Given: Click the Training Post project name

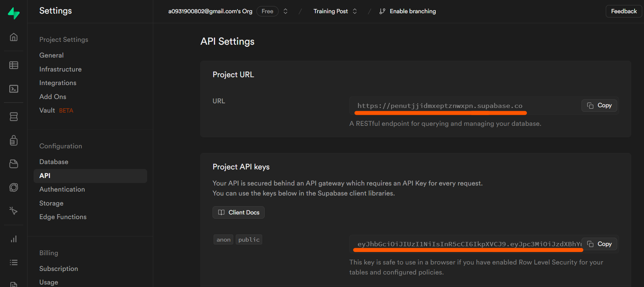Looking at the screenshot, I should [x=331, y=11].
